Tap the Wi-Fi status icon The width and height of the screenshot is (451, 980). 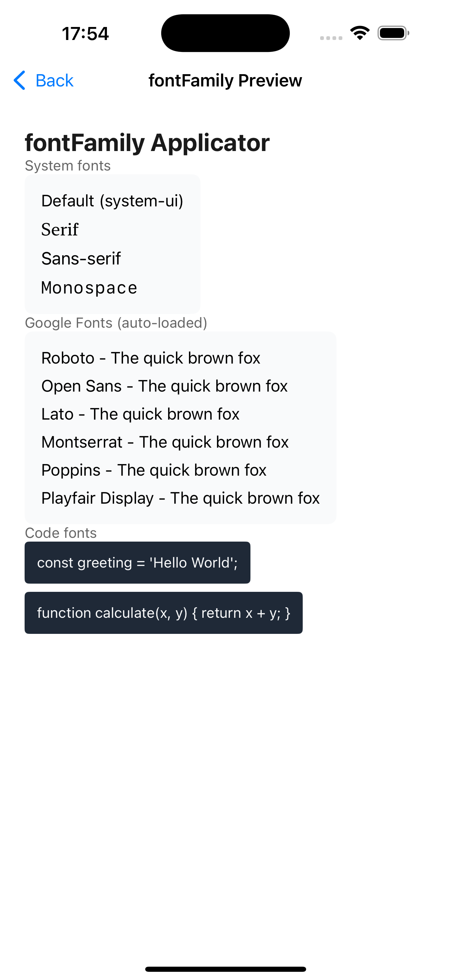coord(360,33)
